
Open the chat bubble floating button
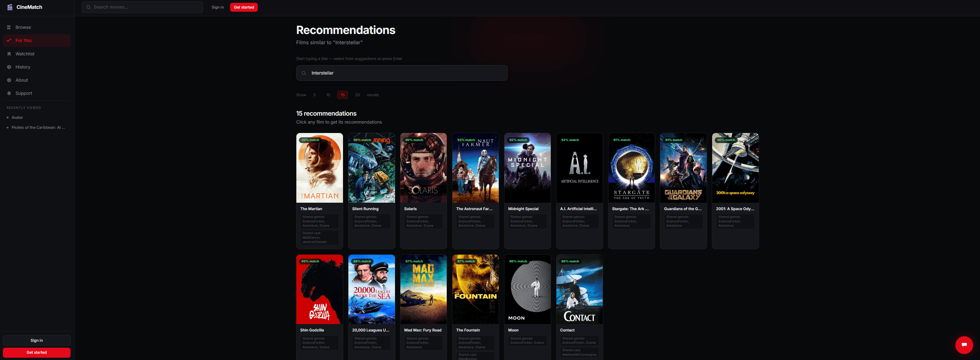click(x=964, y=345)
